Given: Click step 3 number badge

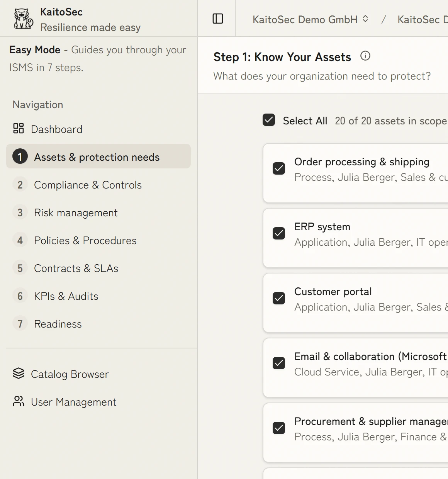Looking at the screenshot, I should point(20,212).
